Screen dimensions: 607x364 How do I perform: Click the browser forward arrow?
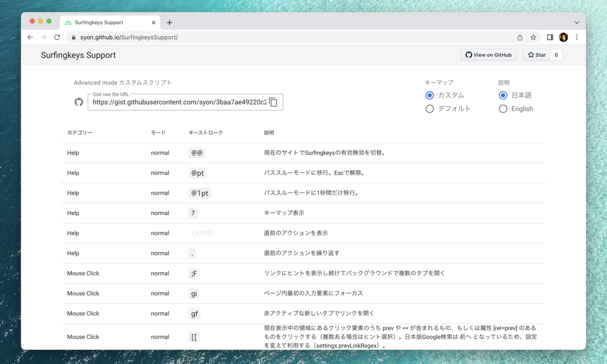(44, 37)
